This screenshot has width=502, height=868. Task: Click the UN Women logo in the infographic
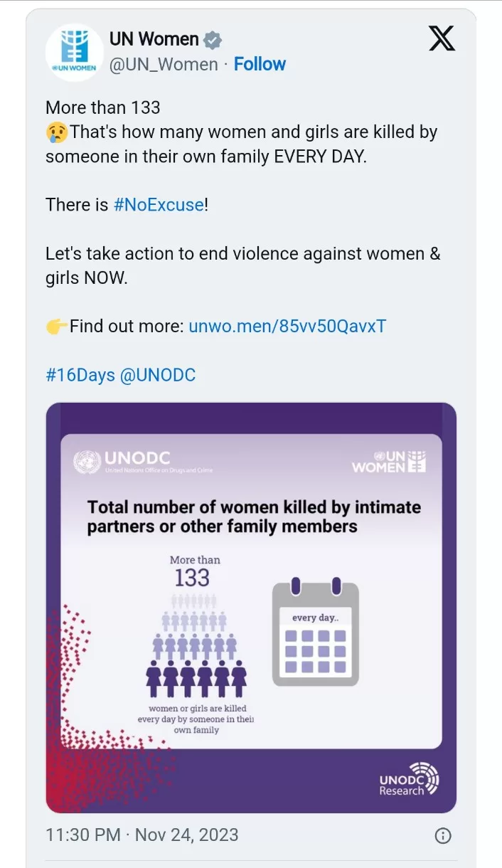pyautogui.click(x=389, y=461)
